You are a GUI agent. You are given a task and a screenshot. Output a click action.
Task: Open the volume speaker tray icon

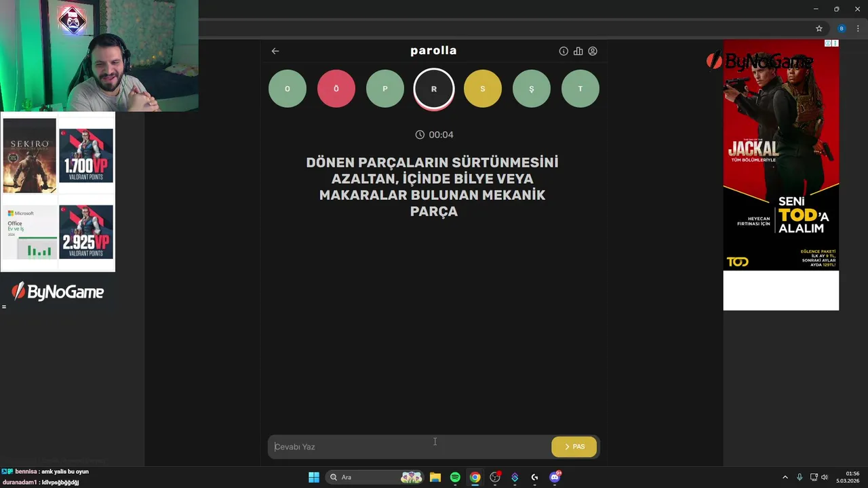click(825, 477)
